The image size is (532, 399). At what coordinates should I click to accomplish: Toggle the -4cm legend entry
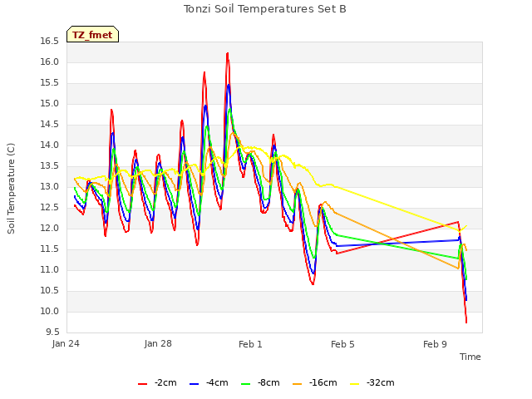[209, 382]
